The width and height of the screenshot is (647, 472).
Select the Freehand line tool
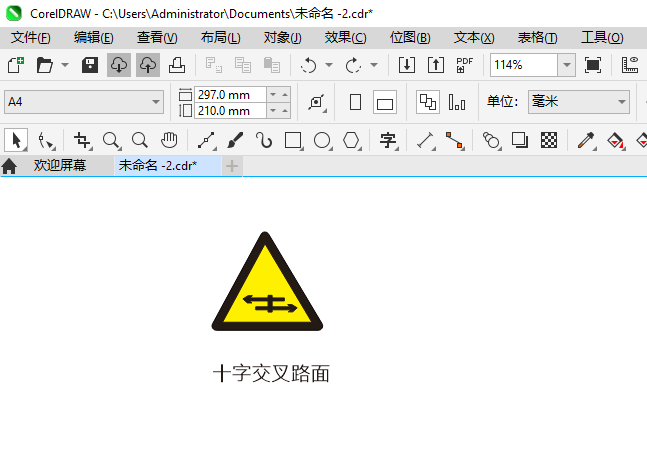206,141
